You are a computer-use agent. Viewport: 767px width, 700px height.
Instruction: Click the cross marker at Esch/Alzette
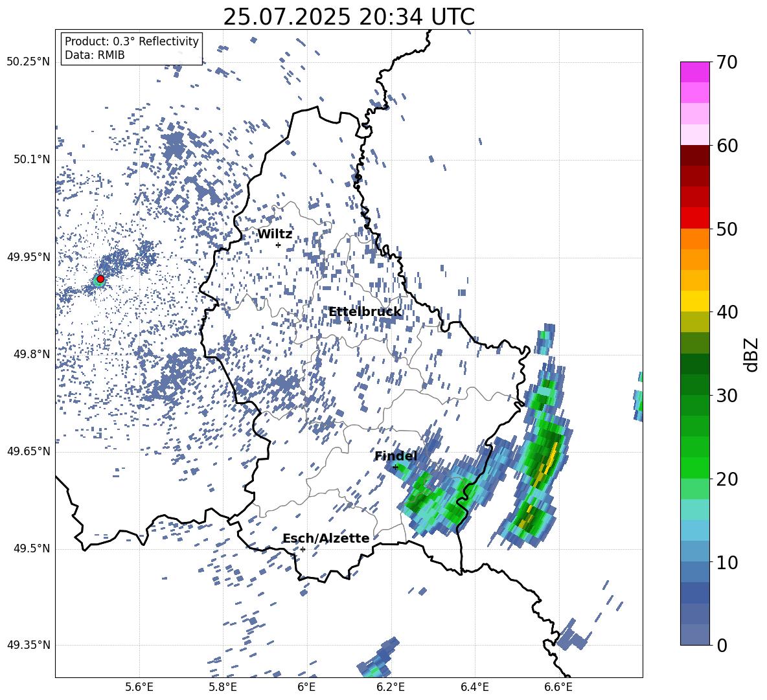[x=303, y=549]
